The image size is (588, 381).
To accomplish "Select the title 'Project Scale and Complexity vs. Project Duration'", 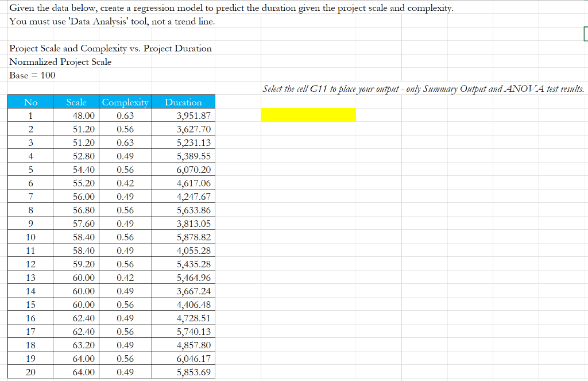I will point(106,48).
